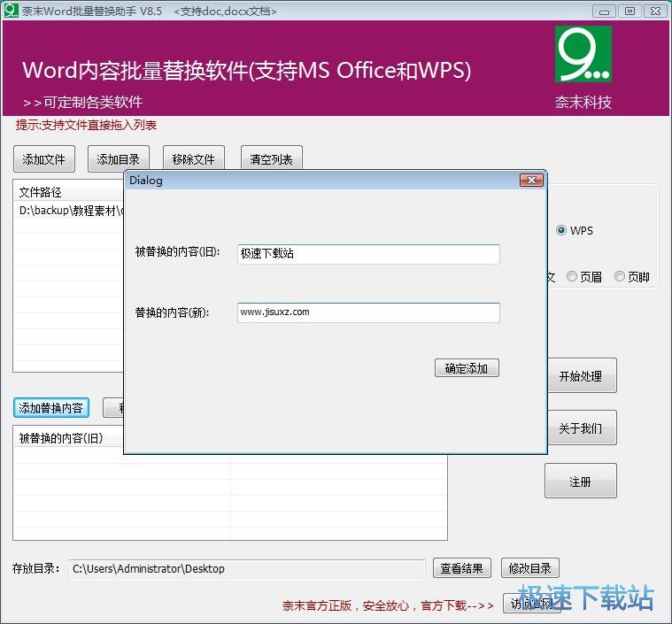Click the app icon in title bar
Viewport: 672px width, 624px height.
pos(11,11)
